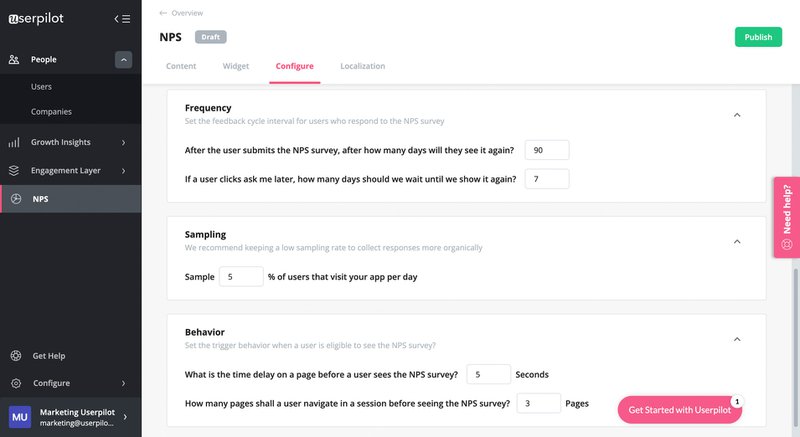This screenshot has width=800, height=437.
Task: Open the Localization tab
Action: click(x=362, y=66)
